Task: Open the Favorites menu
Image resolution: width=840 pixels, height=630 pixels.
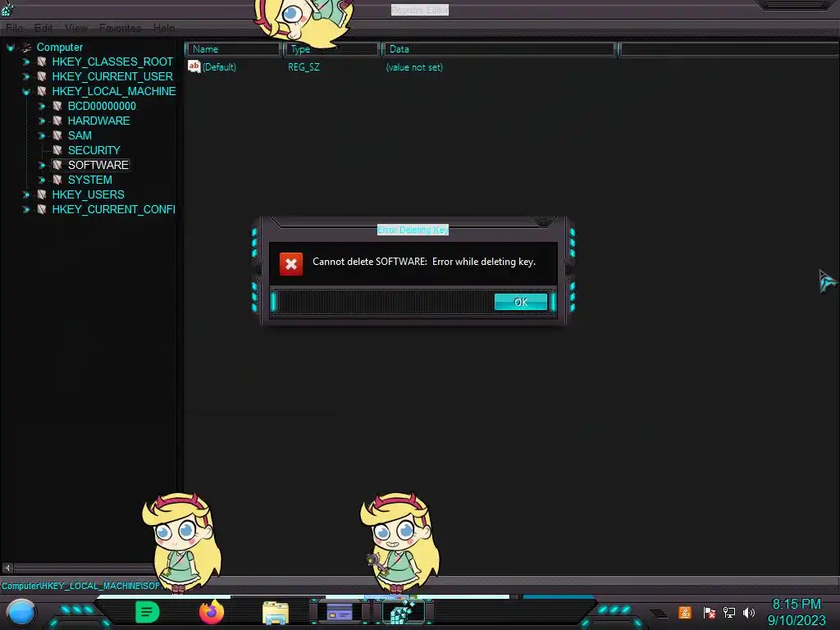Action: (120, 28)
